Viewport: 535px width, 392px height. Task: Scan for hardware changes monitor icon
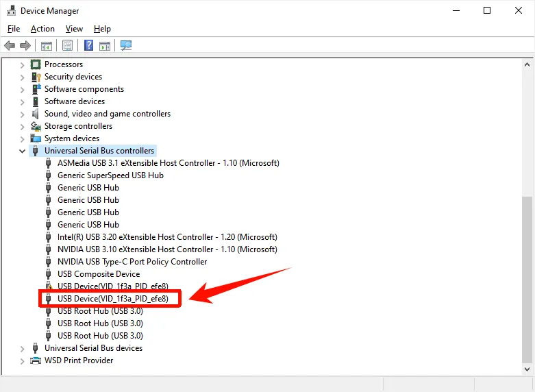(126, 45)
